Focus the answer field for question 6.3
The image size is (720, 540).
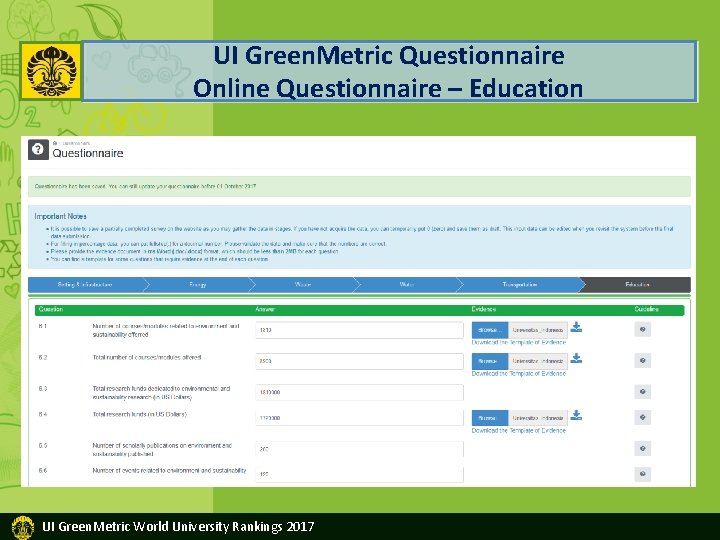359,392
